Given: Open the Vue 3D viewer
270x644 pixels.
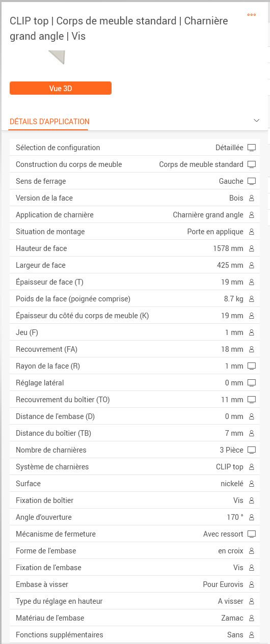Looking at the screenshot, I should [x=61, y=88].
